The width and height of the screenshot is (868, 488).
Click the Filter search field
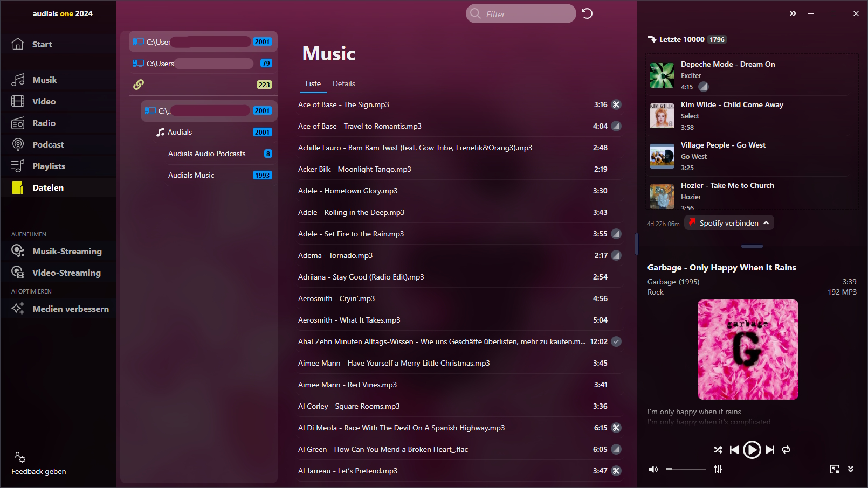coord(521,13)
